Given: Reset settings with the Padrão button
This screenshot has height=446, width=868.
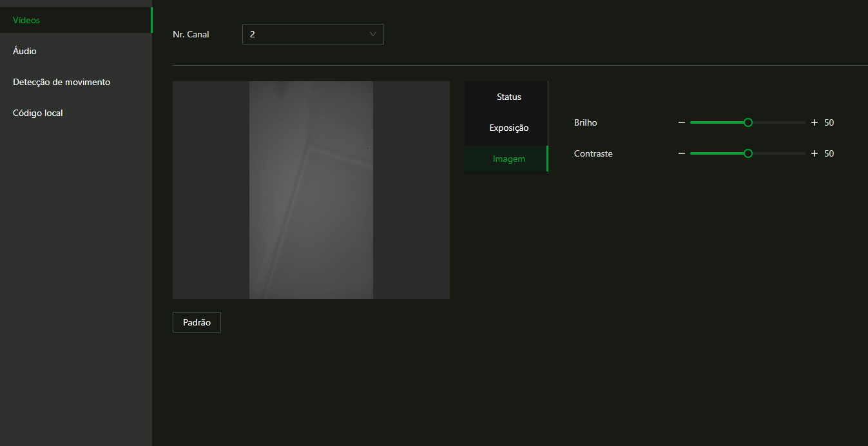Looking at the screenshot, I should click(197, 322).
